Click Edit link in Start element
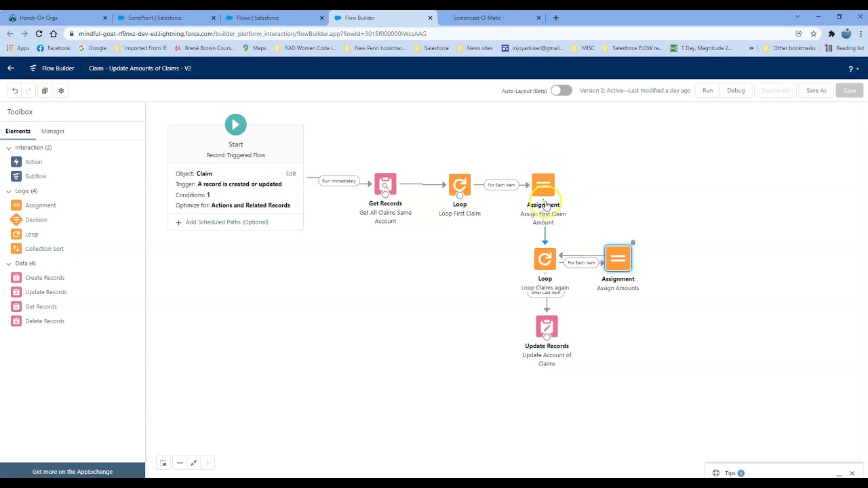The height and width of the screenshot is (488, 868). coord(291,174)
